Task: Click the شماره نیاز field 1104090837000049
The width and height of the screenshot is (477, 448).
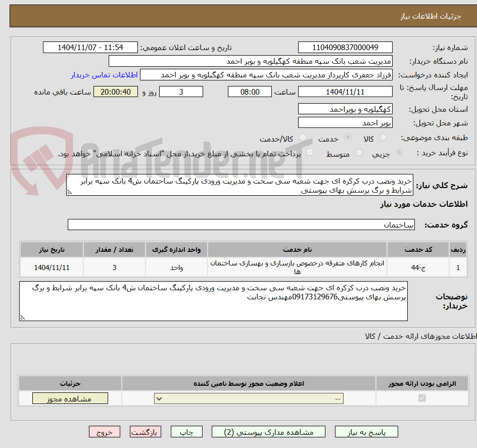Action: (x=345, y=48)
